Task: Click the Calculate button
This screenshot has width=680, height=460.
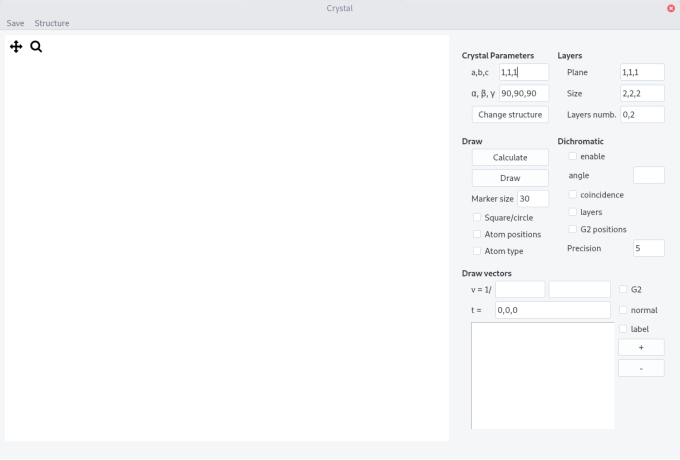Action: 510,157
